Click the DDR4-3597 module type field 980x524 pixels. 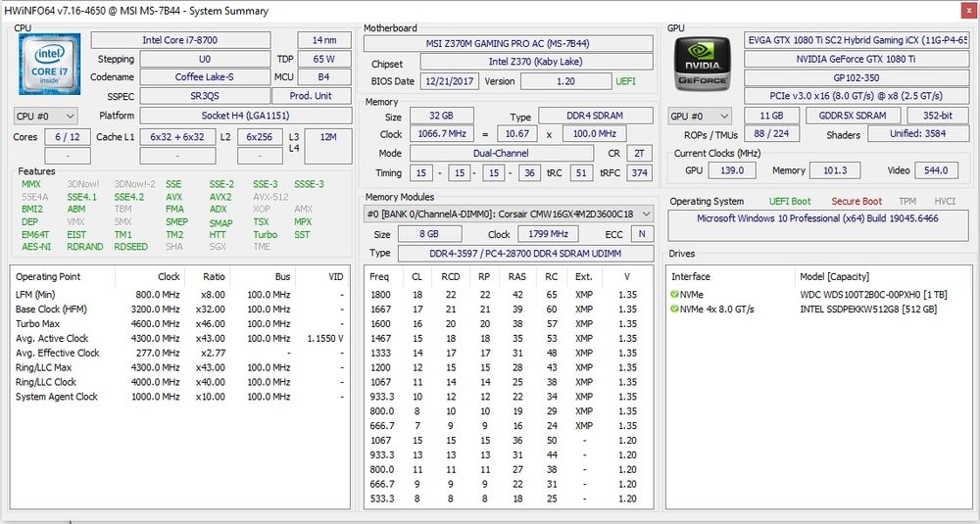click(x=525, y=253)
